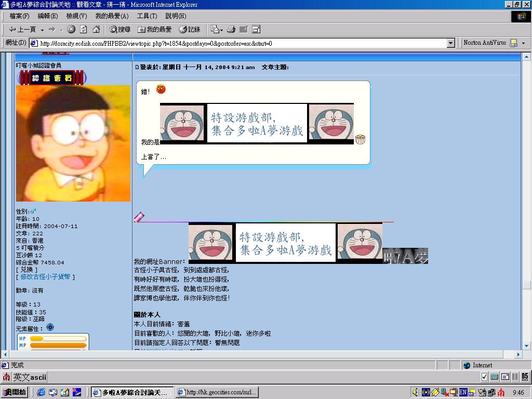Viewport: 532px width, 399px height.
Task: Click the vertical scrollbar down arrow
Action: (527, 345)
